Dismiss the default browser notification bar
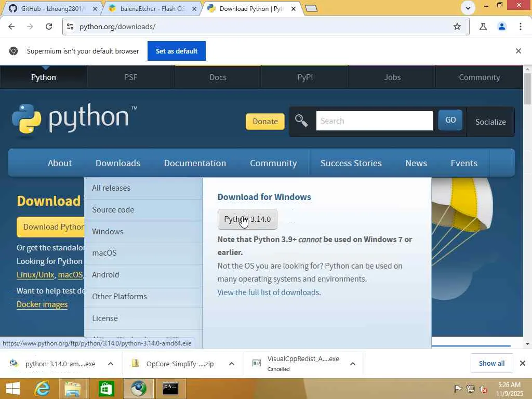The image size is (532, 399). tap(518, 51)
